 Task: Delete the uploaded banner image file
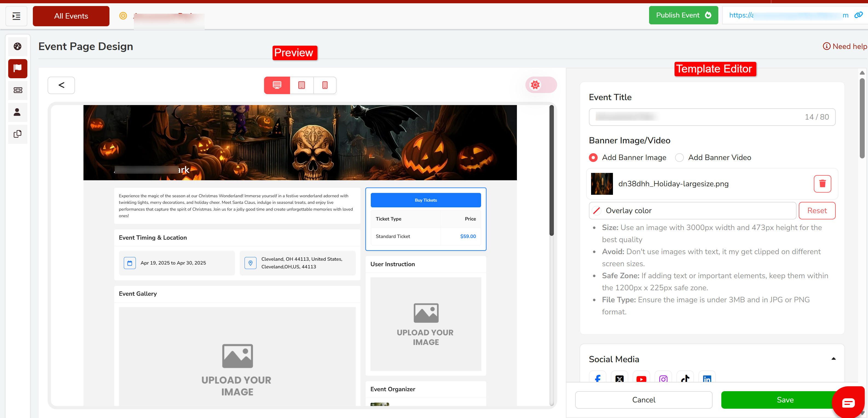pyautogui.click(x=822, y=184)
